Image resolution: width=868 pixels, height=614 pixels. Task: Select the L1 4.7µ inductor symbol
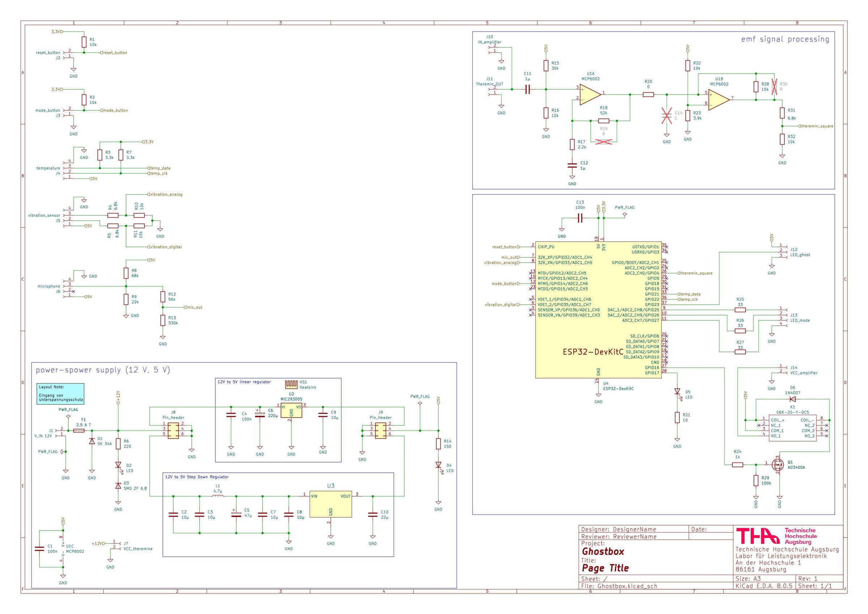point(218,495)
